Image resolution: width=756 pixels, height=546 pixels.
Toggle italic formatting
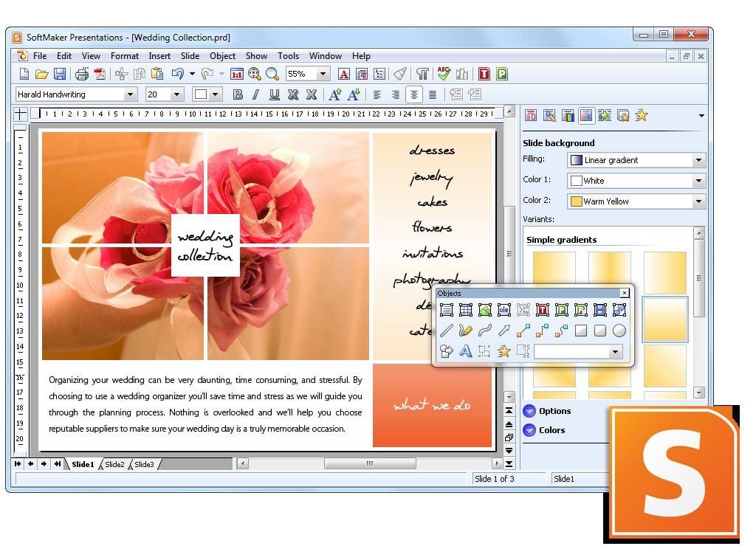coord(256,95)
